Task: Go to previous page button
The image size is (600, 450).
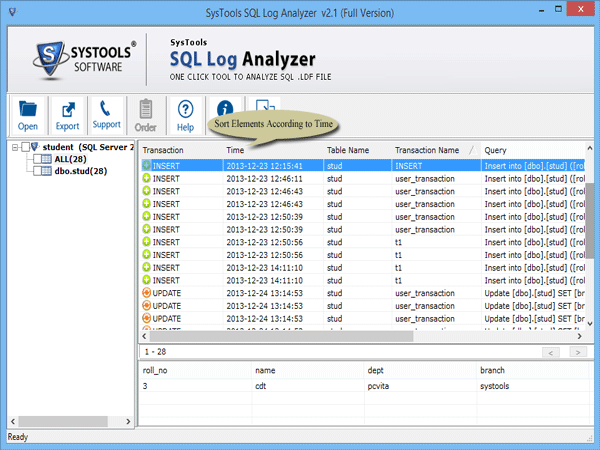Action: tap(551, 352)
